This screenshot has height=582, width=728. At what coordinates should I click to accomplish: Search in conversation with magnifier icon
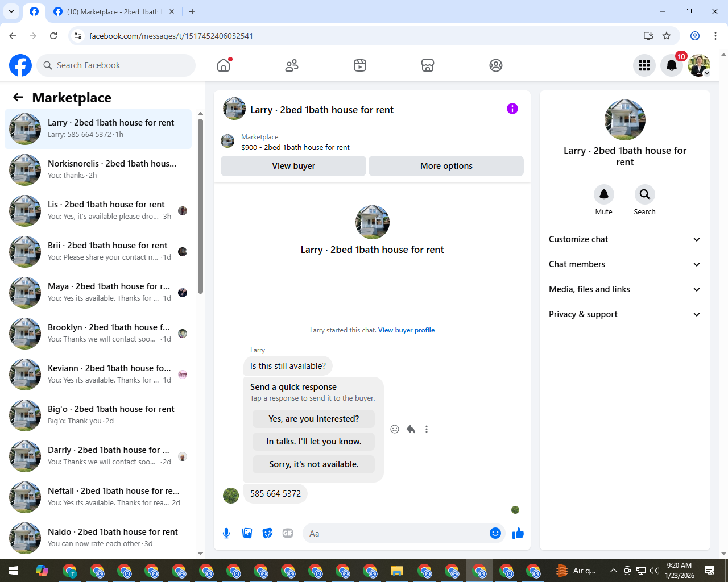[644, 194]
